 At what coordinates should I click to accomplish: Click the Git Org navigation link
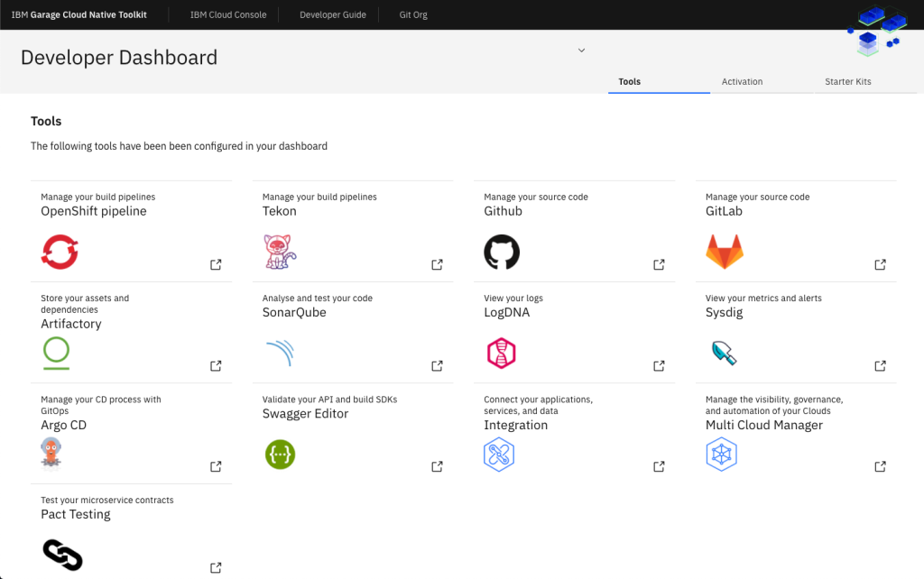click(x=413, y=15)
